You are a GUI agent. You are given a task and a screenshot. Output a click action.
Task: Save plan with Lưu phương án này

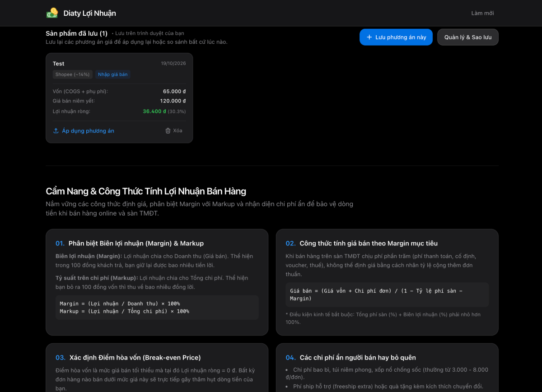tap(396, 37)
